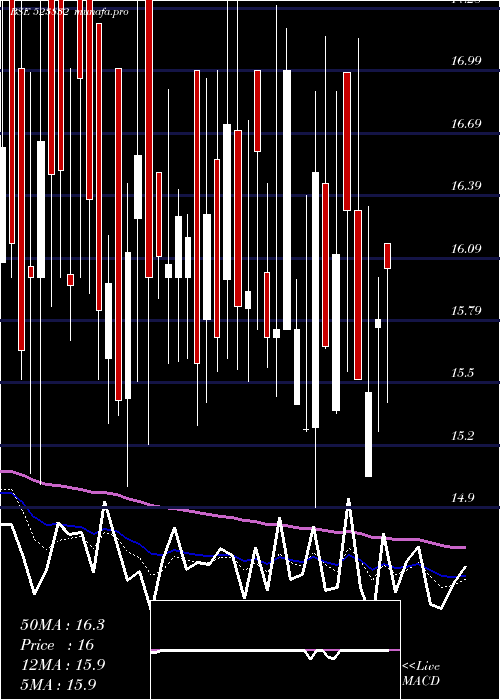Select the 12MA : 15.9 legend value
Viewport: 500px width, 700px height.
point(62,665)
